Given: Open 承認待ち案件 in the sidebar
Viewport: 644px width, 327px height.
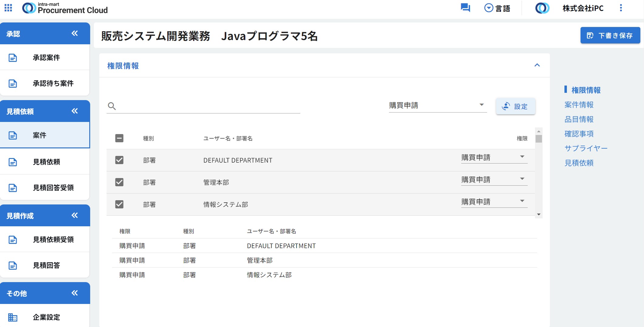Looking at the screenshot, I should (45, 83).
